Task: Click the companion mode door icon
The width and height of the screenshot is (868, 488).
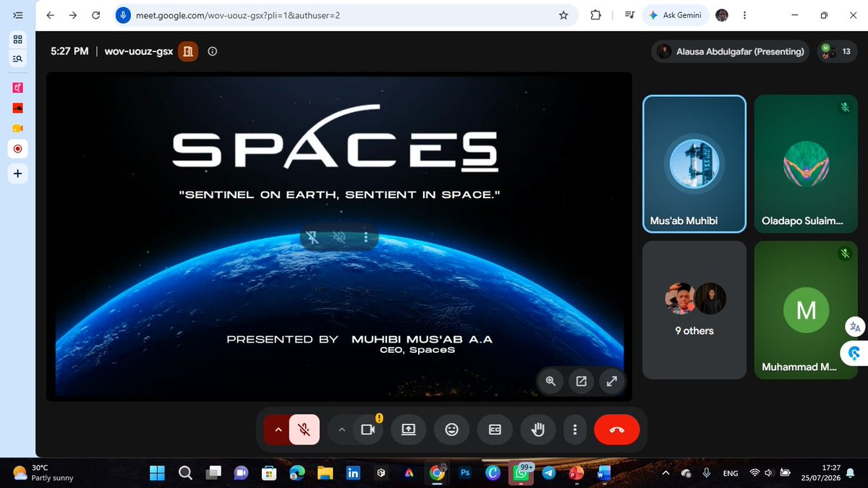Action: (187, 51)
